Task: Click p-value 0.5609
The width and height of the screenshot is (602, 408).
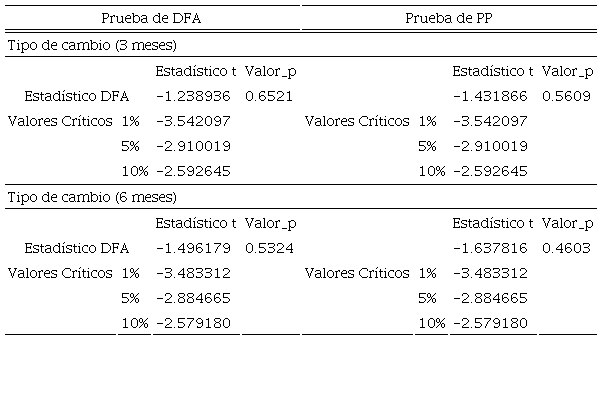Action: (x=567, y=97)
